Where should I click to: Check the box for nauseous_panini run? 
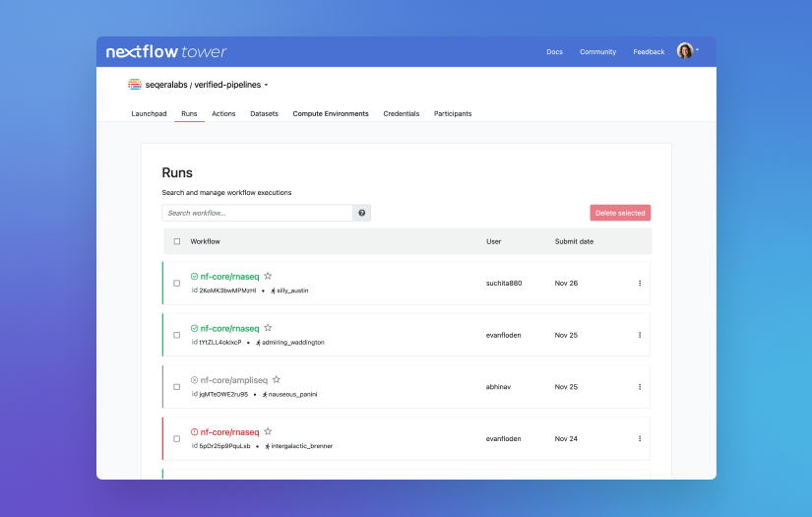[177, 387]
